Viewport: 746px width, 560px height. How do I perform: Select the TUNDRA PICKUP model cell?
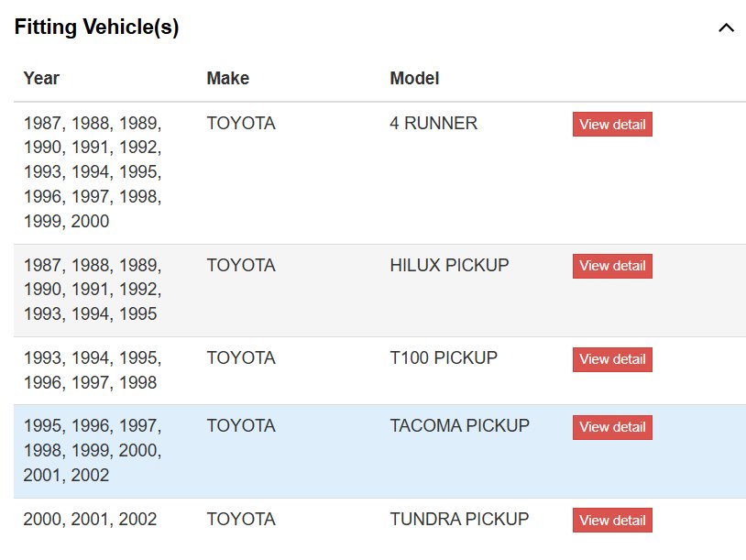459,519
